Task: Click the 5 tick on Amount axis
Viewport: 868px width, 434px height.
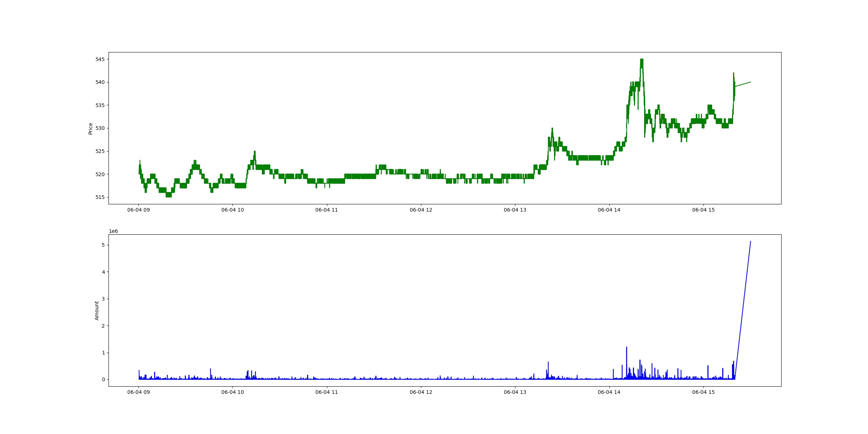Action: point(103,245)
